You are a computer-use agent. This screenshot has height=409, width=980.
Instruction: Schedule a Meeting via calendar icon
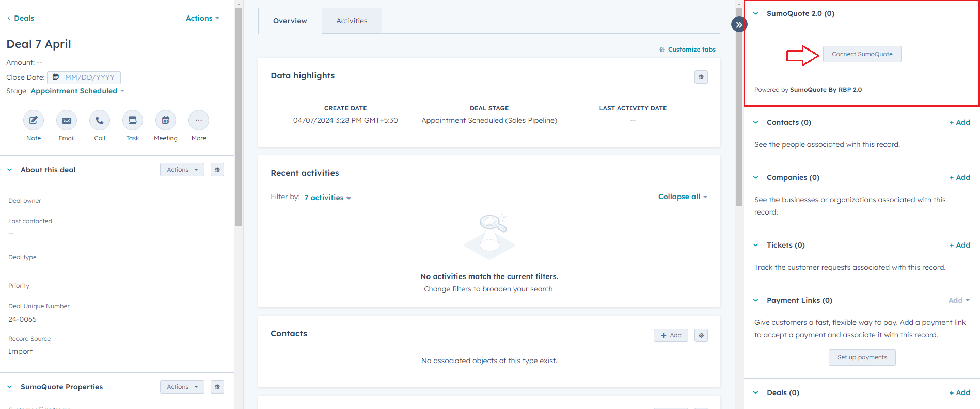(166, 120)
